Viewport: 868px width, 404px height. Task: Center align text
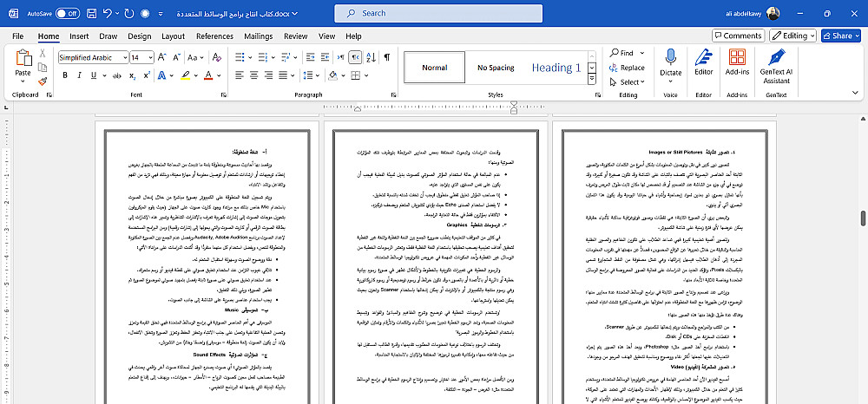pyautogui.click(x=254, y=75)
